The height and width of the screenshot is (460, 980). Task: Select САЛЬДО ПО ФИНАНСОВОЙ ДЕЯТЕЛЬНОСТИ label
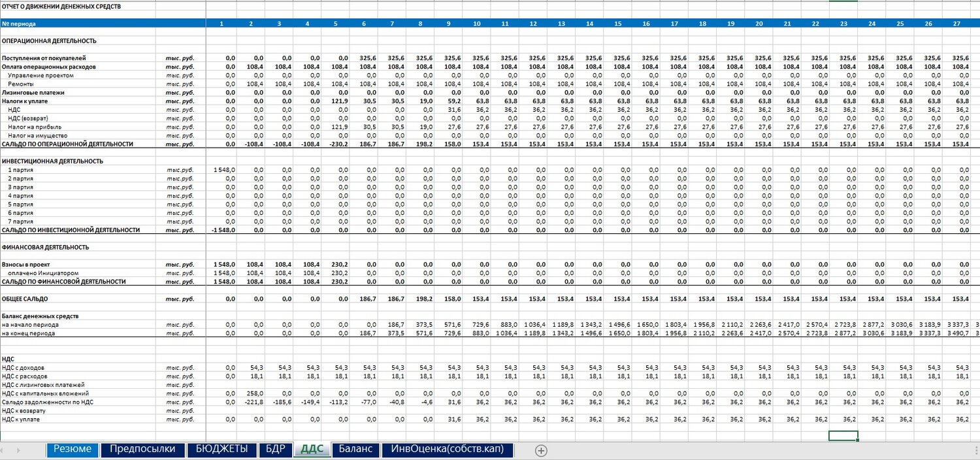(x=63, y=282)
